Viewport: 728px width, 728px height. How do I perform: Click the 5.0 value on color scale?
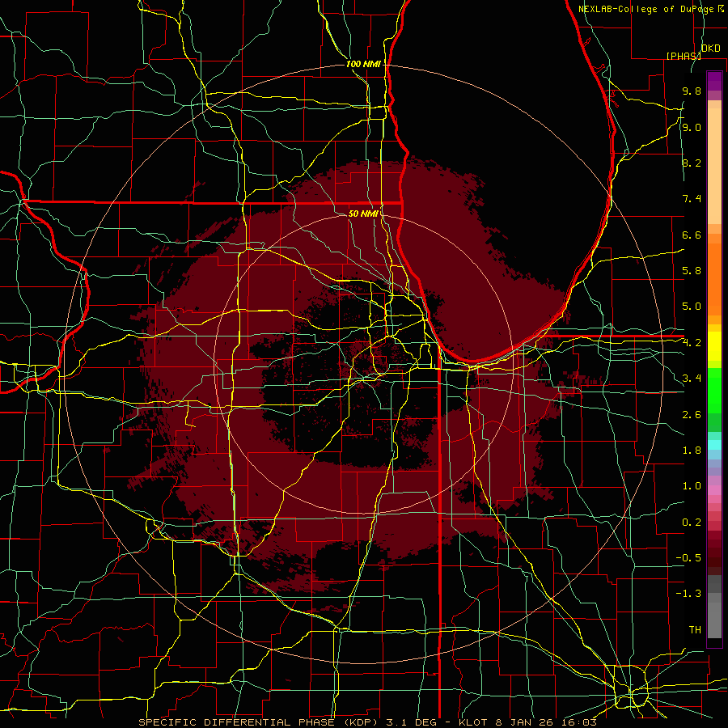coord(692,307)
